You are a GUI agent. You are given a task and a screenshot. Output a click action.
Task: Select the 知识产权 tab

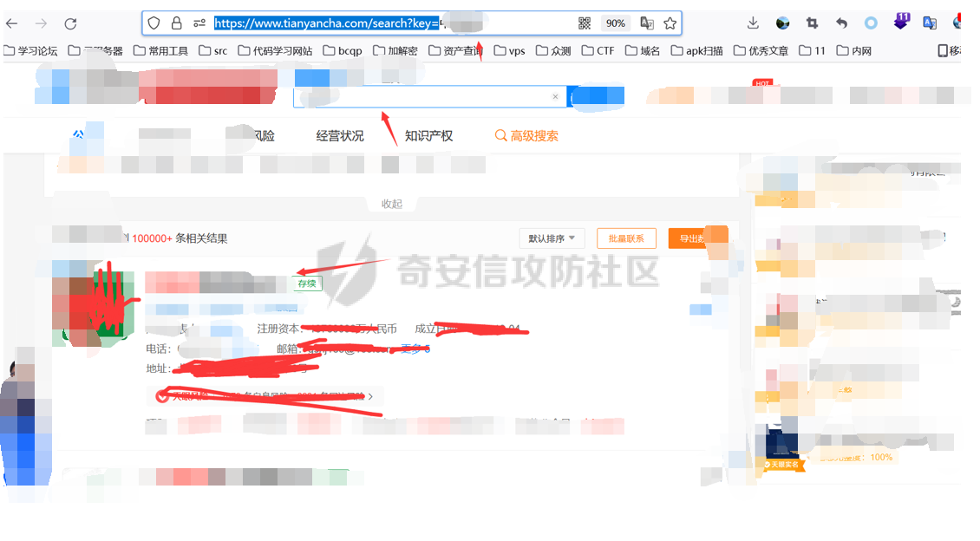[x=428, y=136]
